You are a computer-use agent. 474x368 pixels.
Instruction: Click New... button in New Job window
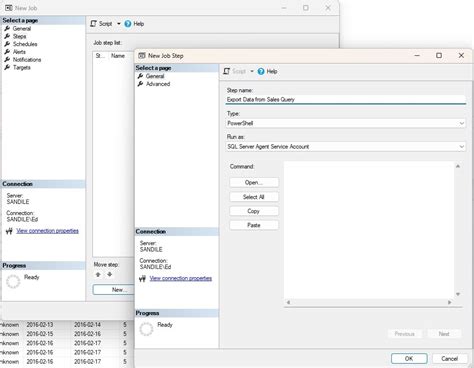pos(113,290)
